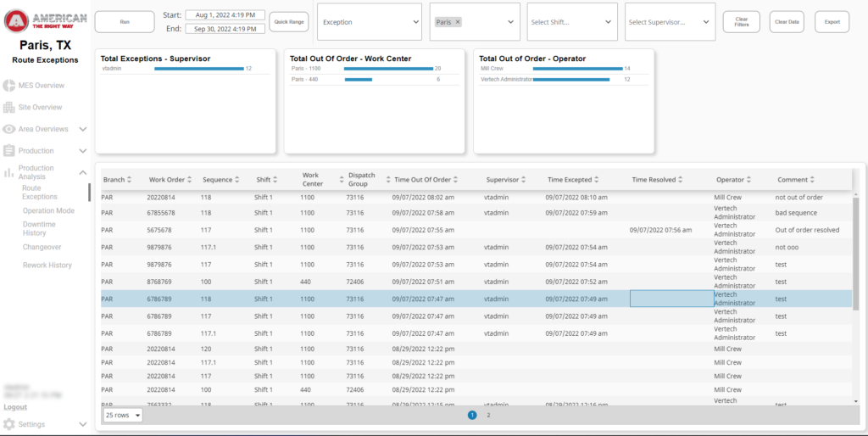Click the Area Overviews eye icon
The height and width of the screenshot is (436, 868).
pos(8,129)
